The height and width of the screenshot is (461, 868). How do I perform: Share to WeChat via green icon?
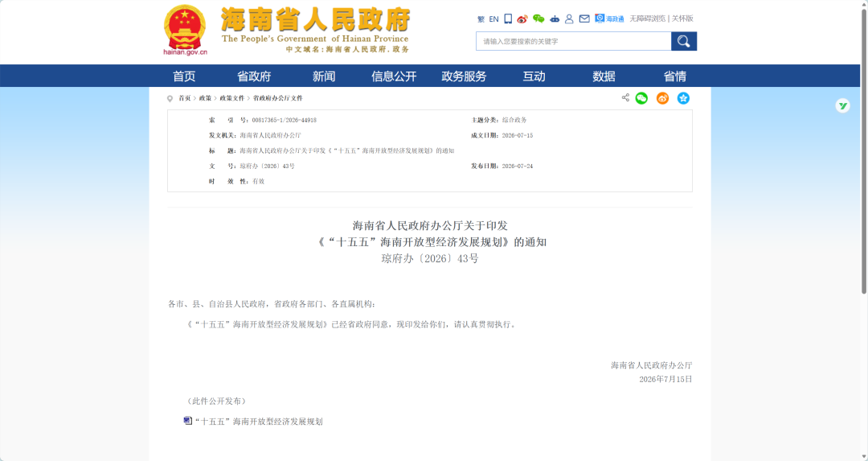tap(641, 98)
